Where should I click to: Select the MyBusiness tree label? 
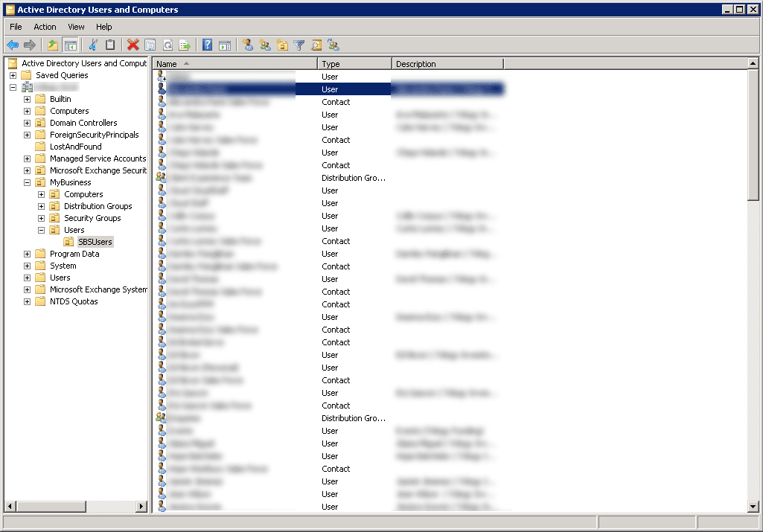pyautogui.click(x=70, y=182)
